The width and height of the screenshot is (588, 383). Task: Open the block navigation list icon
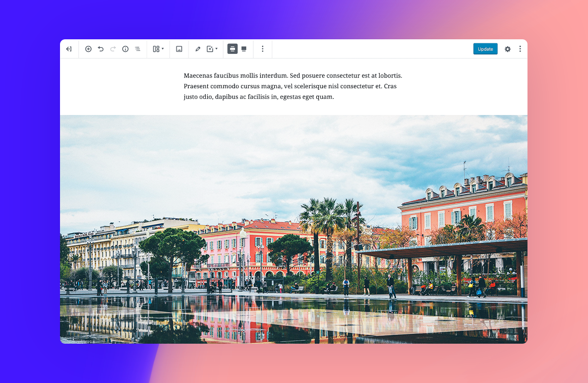(x=138, y=49)
